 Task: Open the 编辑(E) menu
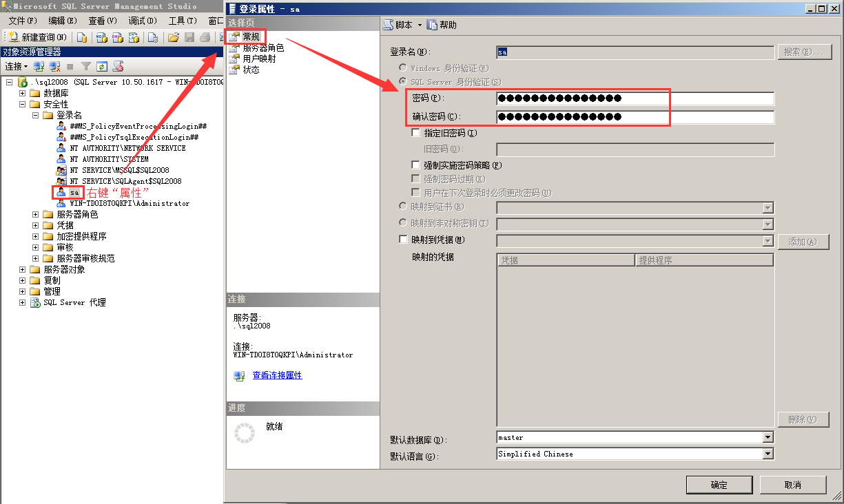pos(62,21)
